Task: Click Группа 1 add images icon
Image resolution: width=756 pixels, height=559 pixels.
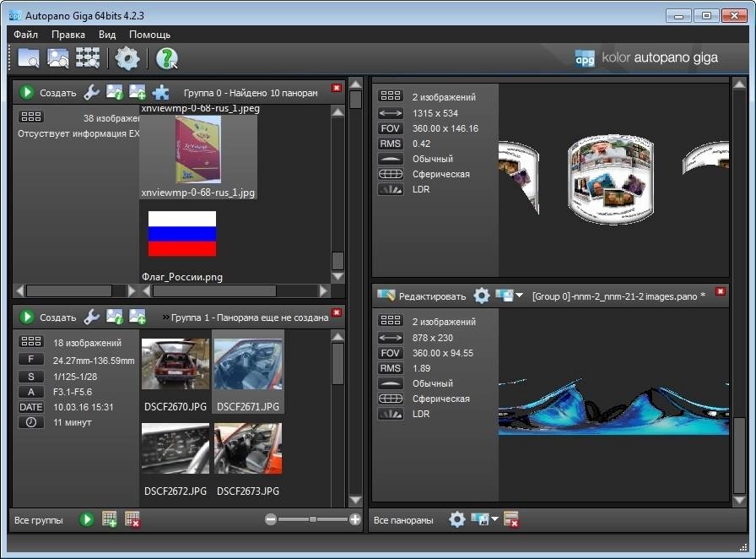Action: coord(138,317)
